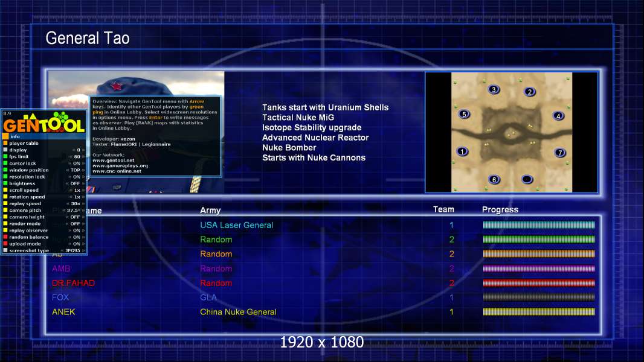Select the info menu entry

coord(44,136)
